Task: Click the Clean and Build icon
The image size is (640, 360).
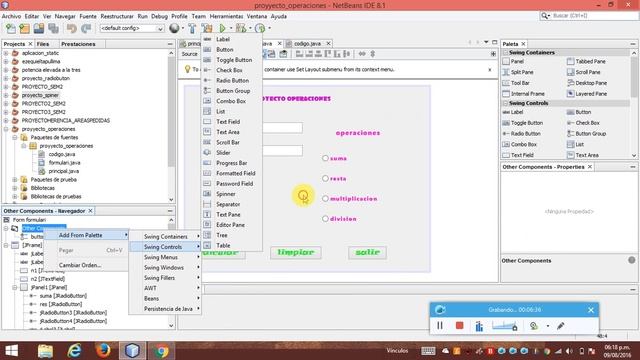Action: (207, 28)
